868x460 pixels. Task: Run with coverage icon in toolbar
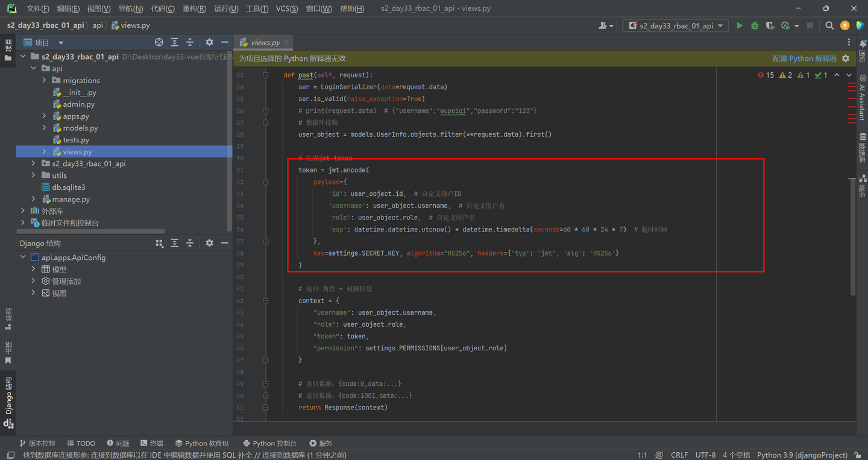tap(770, 26)
